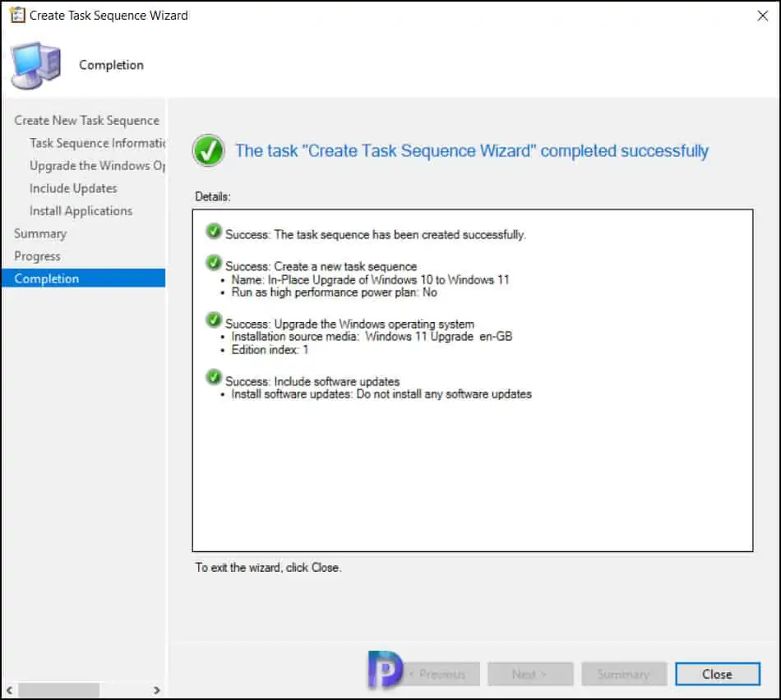The image size is (781, 700).
Task: Click text 'Installation source media: Windows 11 Upgrade en-GB'
Action: point(372,337)
